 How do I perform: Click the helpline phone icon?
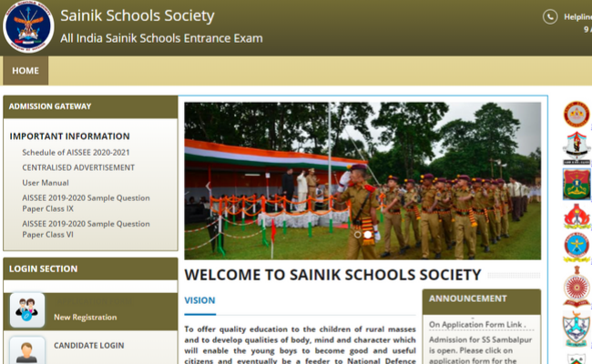pyautogui.click(x=550, y=16)
